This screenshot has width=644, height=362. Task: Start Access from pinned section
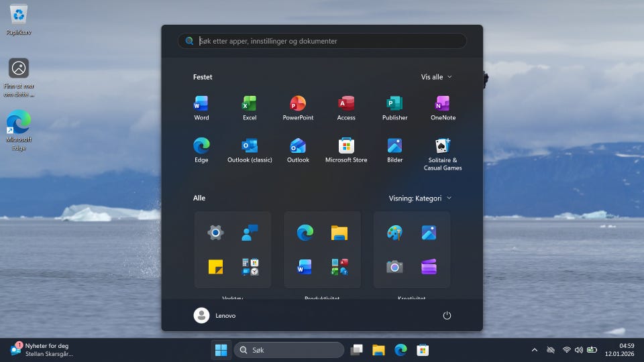(346, 108)
